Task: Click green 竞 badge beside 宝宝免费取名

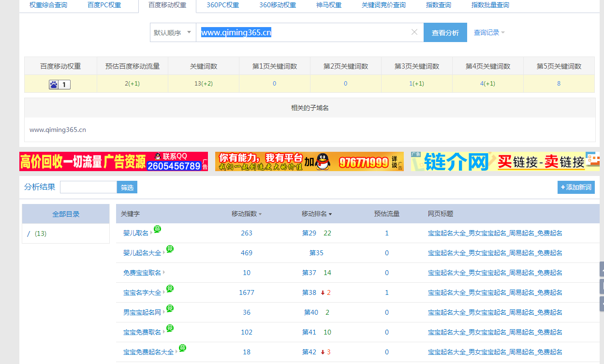Action: coord(170,328)
